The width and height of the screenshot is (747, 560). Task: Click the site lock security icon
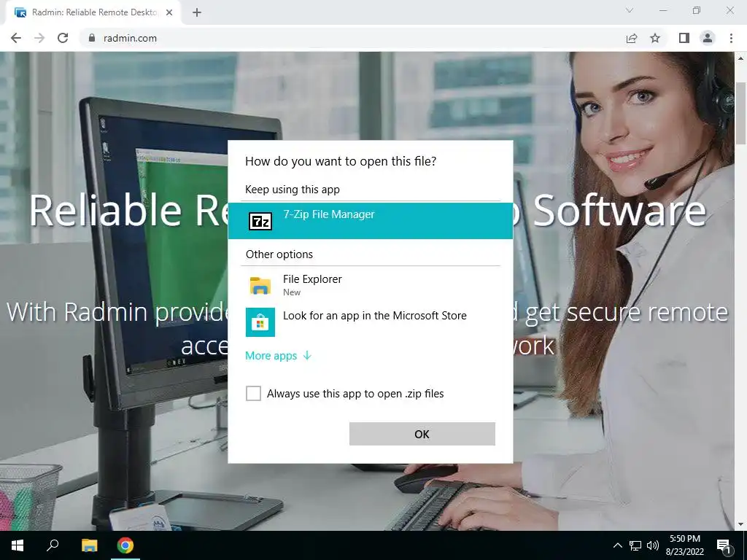pyautogui.click(x=92, y=38)
